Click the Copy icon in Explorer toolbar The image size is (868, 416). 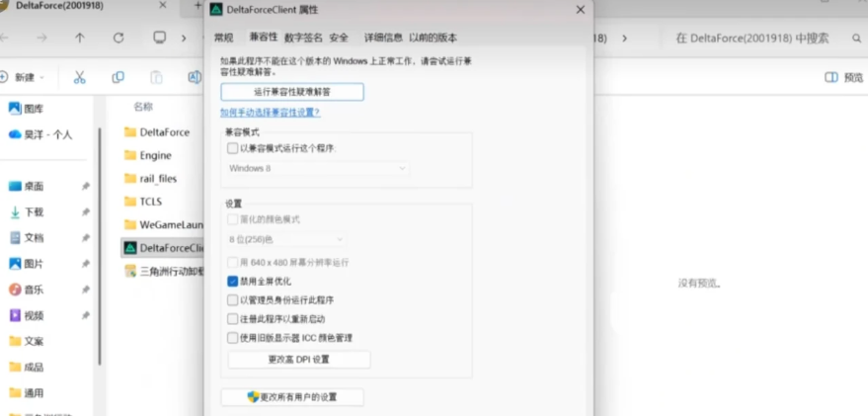118,77
